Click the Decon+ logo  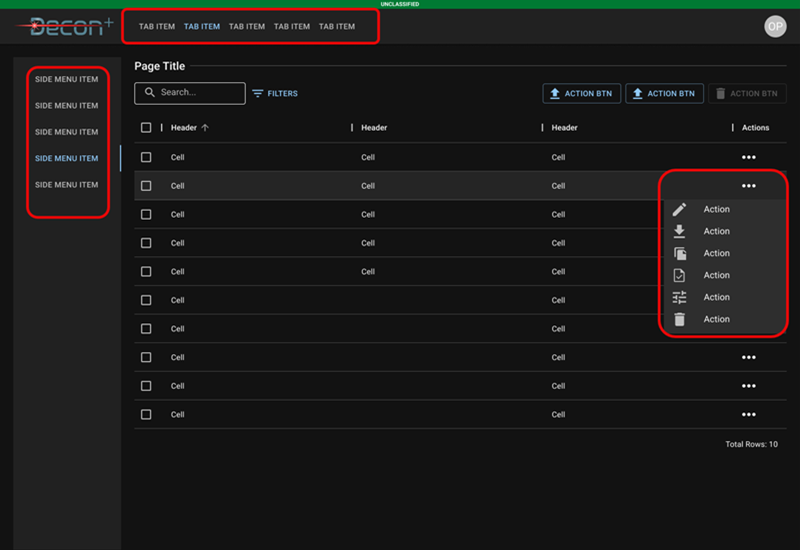click(x=65, y=26)
